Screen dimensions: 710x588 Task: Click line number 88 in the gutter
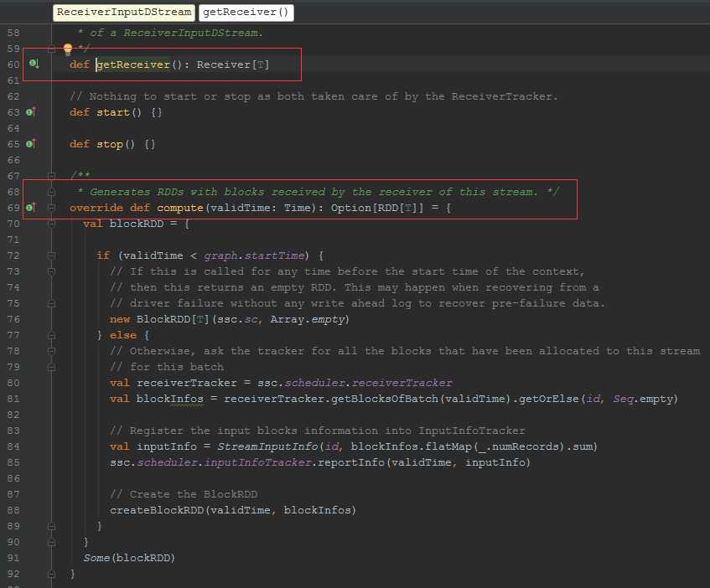coord(13,510)
